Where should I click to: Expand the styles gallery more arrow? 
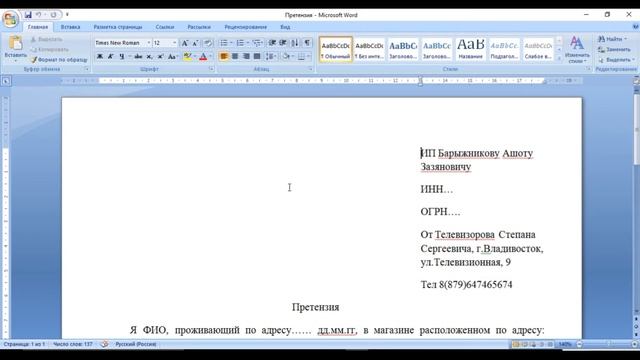point(559,59)
